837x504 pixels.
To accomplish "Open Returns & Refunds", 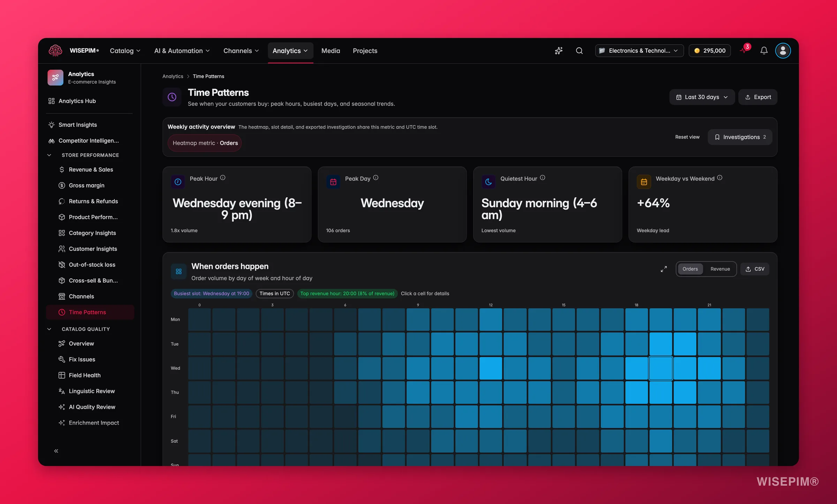I will (90, 201).
